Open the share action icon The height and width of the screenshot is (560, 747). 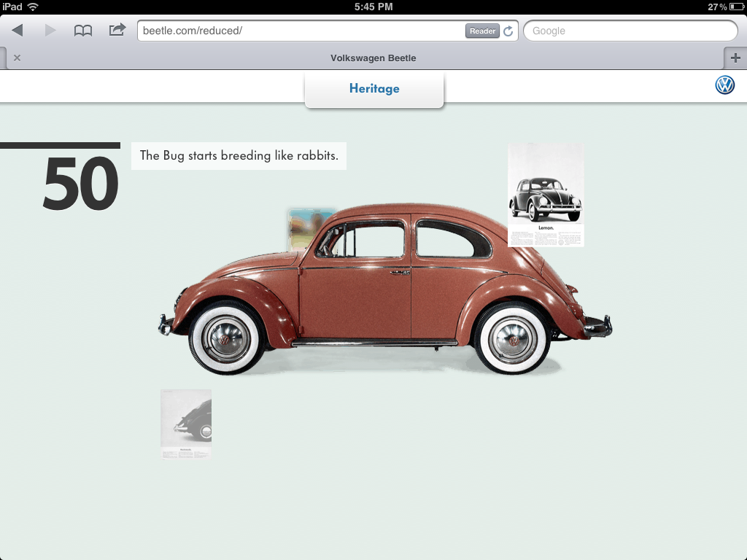tap(117, 30)
